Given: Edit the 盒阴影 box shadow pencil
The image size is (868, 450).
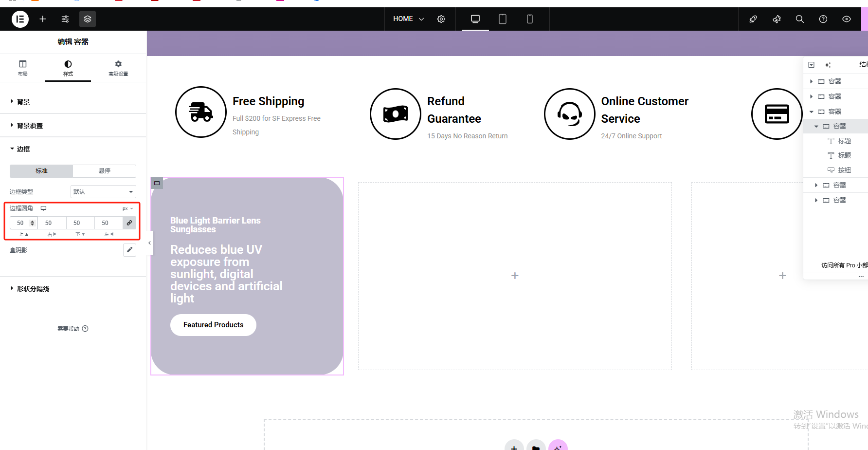Looking at the screenshot, I should pos(129,250).
